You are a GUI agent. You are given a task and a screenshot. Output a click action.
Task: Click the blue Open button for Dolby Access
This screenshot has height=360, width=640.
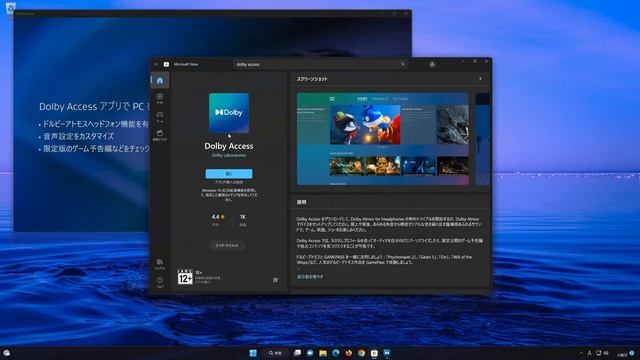pyautogui.click(x=229, y=173)
